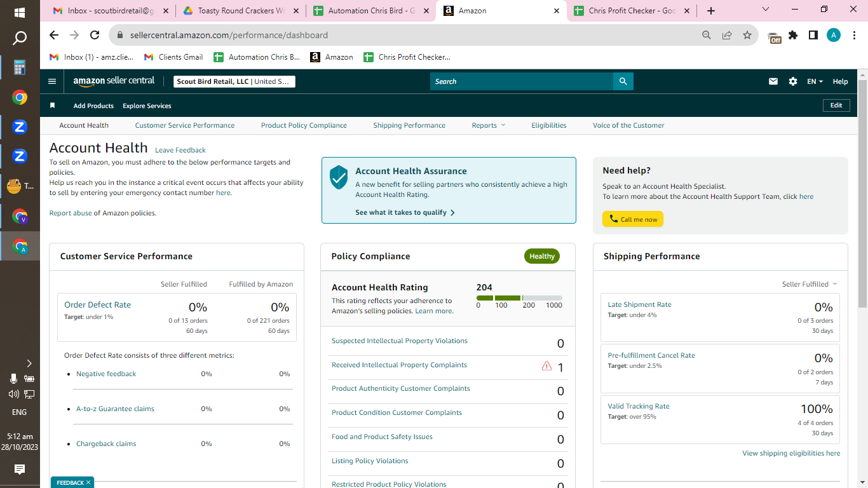Expand the Windows taskbar hidden icons chevron
The image size is (868, 488).
(29, 363)
